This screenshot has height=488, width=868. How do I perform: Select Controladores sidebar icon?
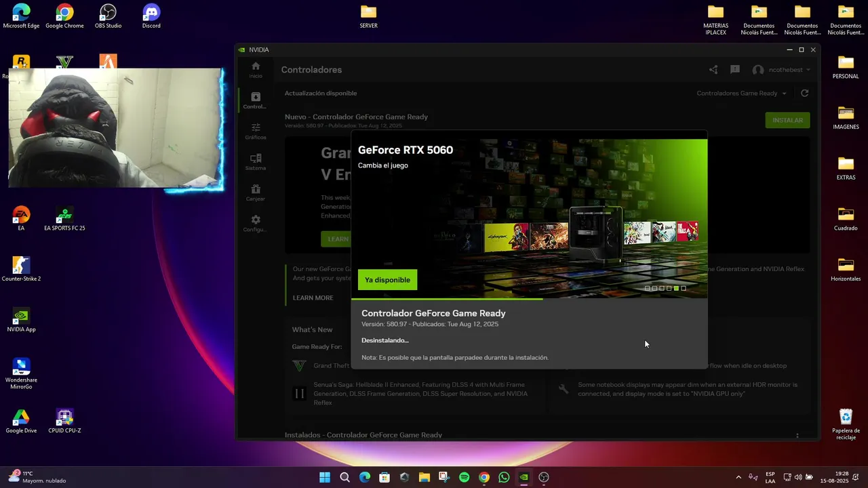coord(255,100)
